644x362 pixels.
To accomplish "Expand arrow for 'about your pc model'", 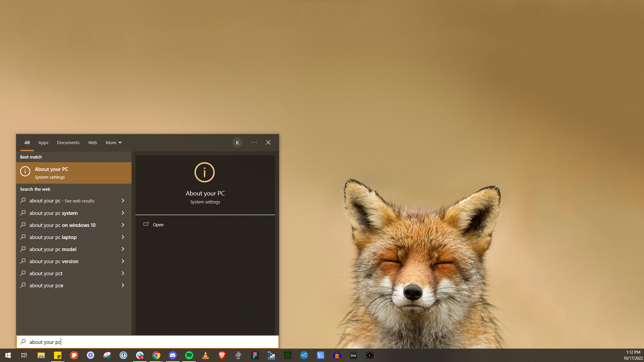I will (123, 249).
